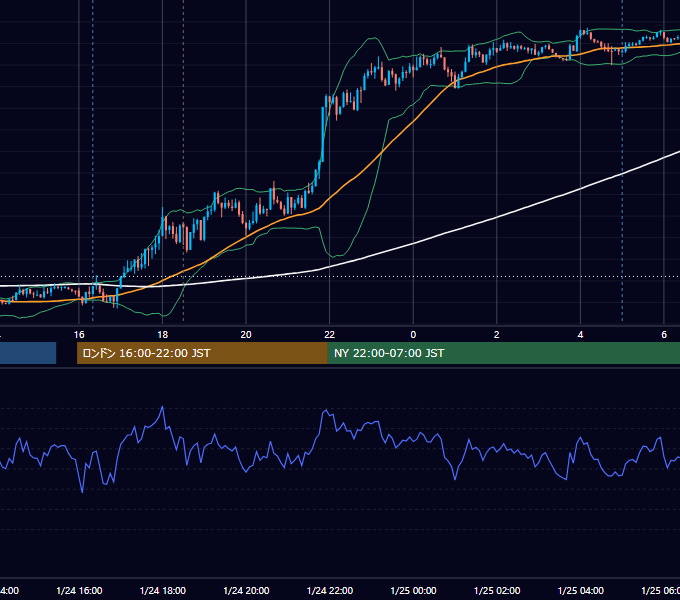Image resolution: width=680 pixels, height=600 pixels.
Task: Click hour label 22 on upper axis
Action: (330, 335)
